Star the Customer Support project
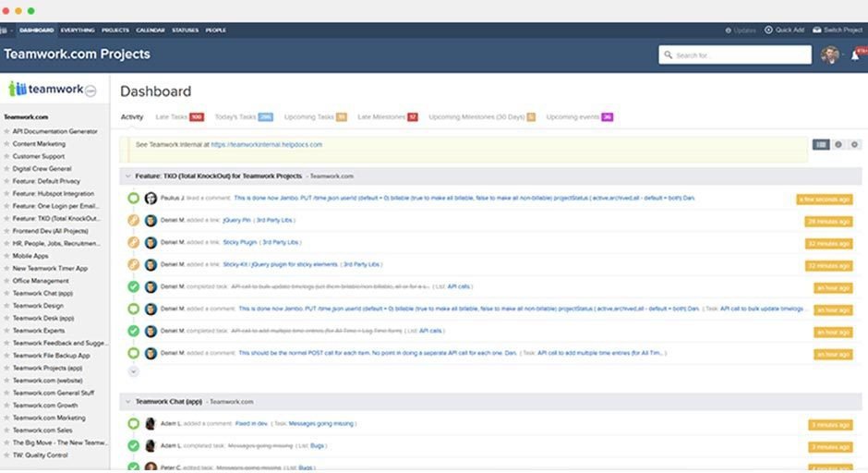Image resolution: width=868 pixels, height=473 pixels. pos(6,156)
